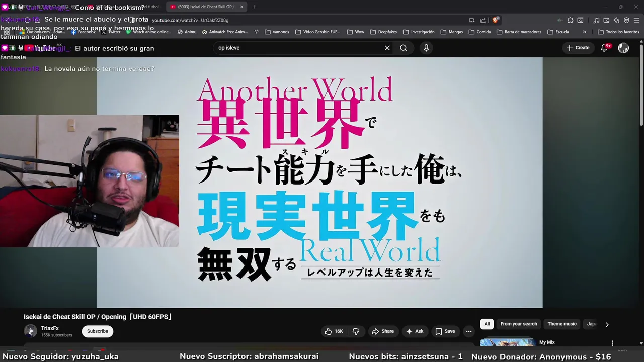
Task: Open a new browser tab with plus
Action: tap(254, 7)
